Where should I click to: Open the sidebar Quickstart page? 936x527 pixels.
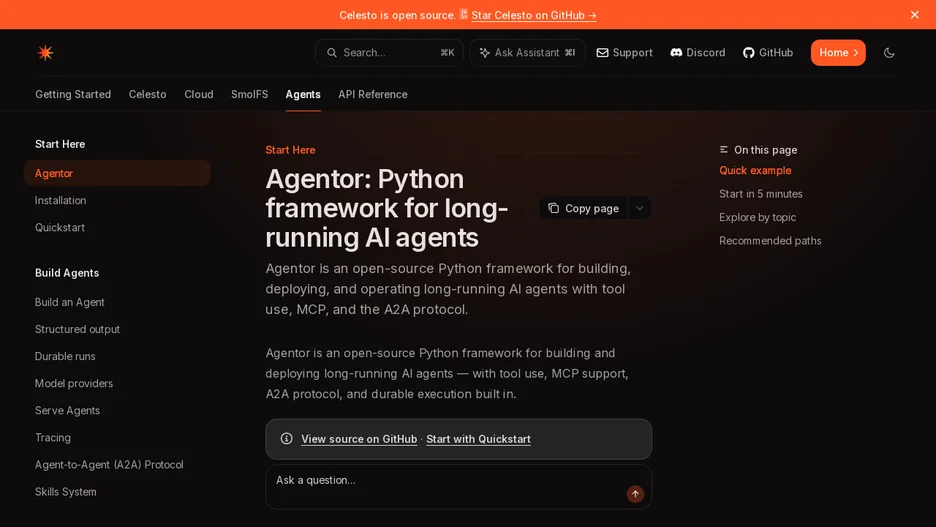(x=60, y=227)
